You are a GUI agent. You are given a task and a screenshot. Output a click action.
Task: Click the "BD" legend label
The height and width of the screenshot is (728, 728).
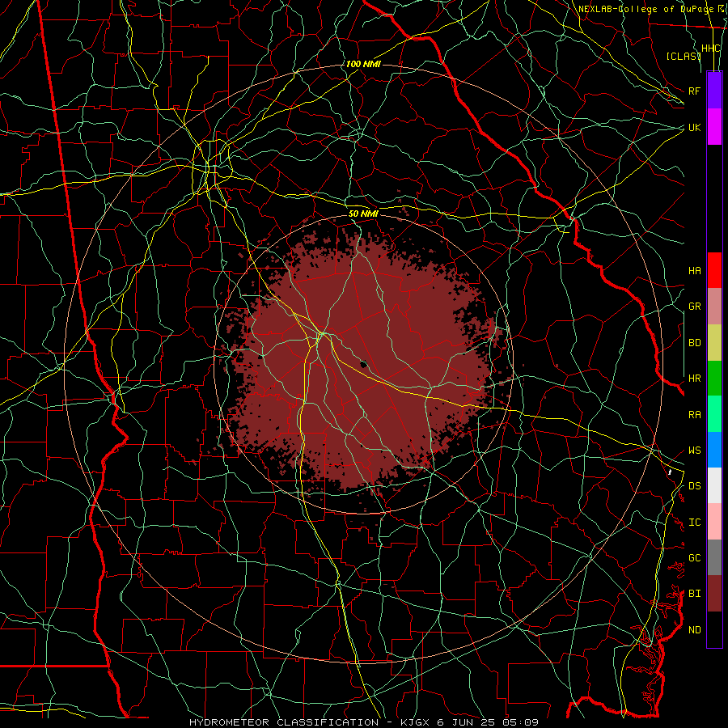[694, 343]
